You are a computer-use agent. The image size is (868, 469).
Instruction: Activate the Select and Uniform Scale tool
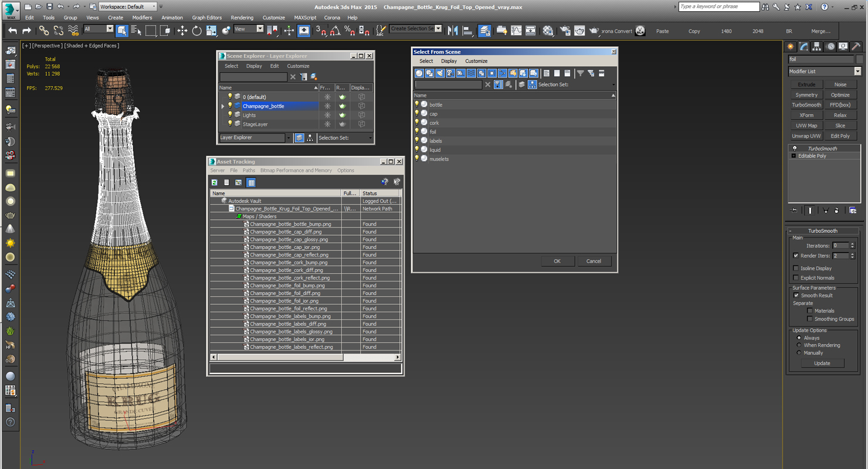coord(212,30)
